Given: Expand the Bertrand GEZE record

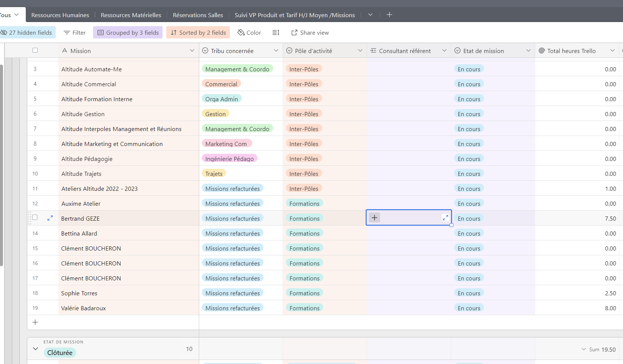Looking at the screenshot, I should [x=50, y=218].
